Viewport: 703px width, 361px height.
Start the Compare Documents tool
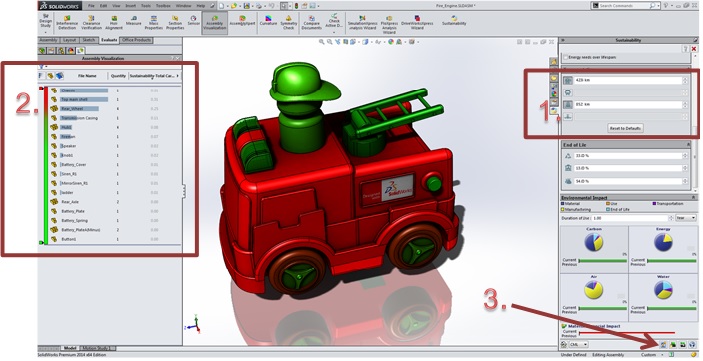(311, 22)
